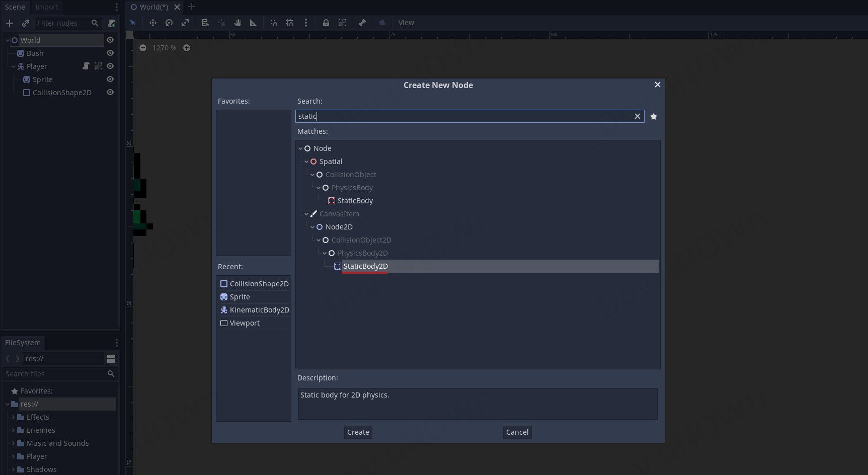Viewport: 868px width, 475px height.
Task: Click the Filter nodes field
Action: click(68, 23)
